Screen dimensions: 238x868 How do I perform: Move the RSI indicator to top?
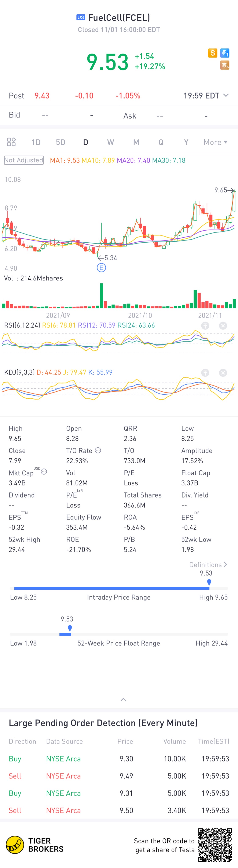click(x=205, y=325)
